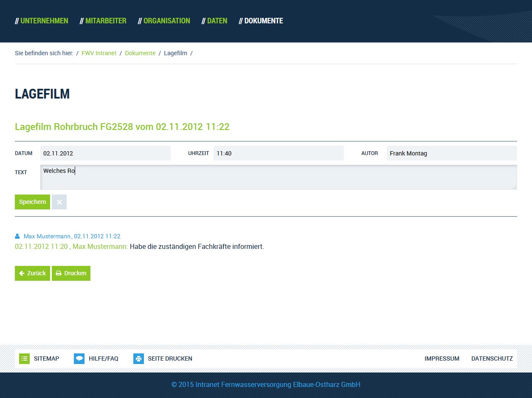Select the Dokumente menu item
532x398 pixels.
click(x=261, y=21)
